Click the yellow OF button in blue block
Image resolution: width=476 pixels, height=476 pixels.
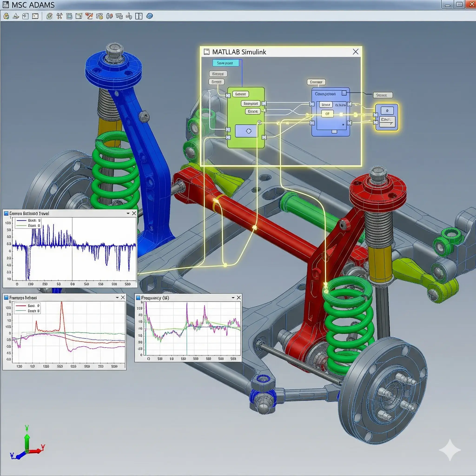pyautogui.click(x=327, y=114)
